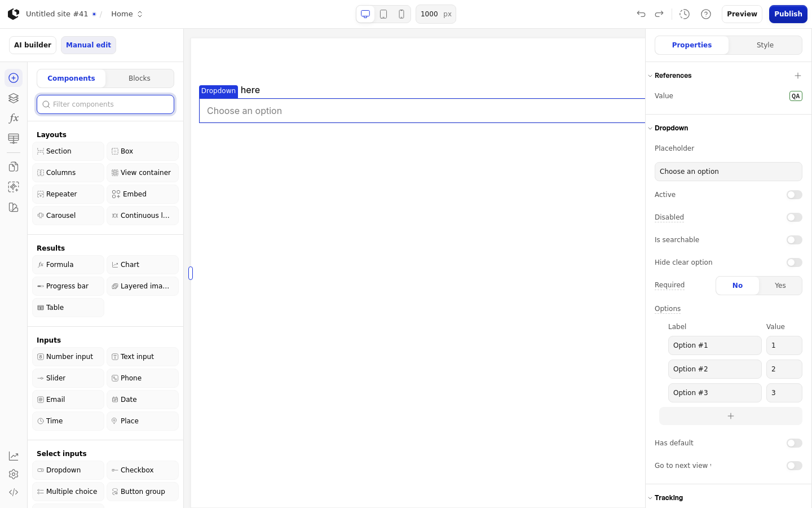Set Required to No
Screen dimensions: 812x508
pos(738,286)
